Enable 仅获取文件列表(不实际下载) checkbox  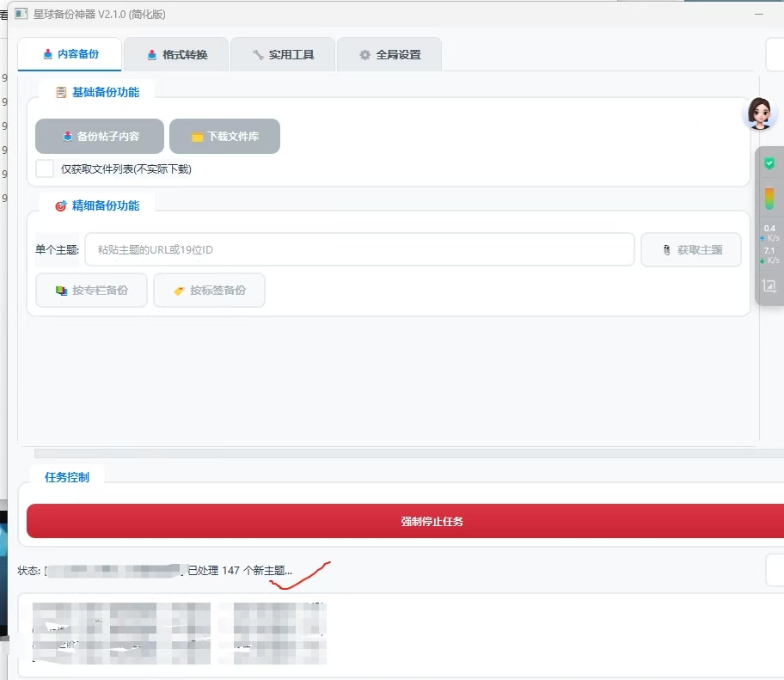(x=45, y=169)
